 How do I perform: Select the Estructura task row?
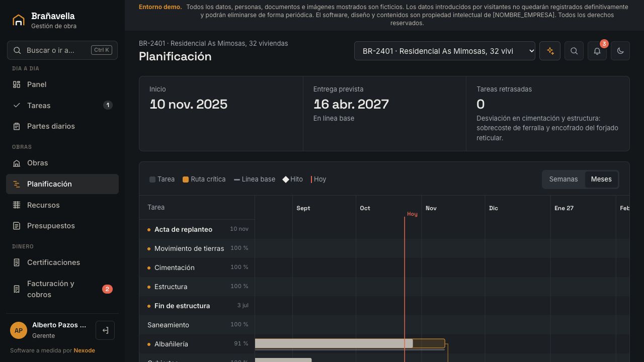(x=197, y=287)
